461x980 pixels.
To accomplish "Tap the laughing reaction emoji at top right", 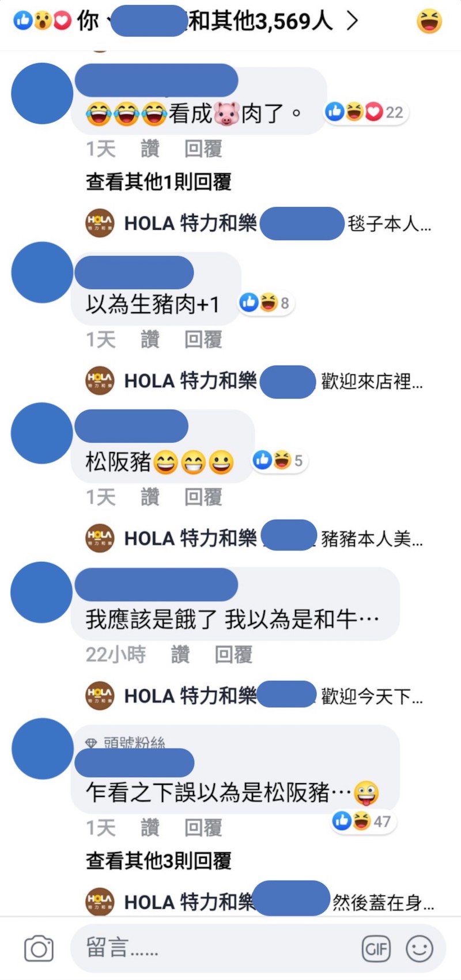I will click(429, 22).
